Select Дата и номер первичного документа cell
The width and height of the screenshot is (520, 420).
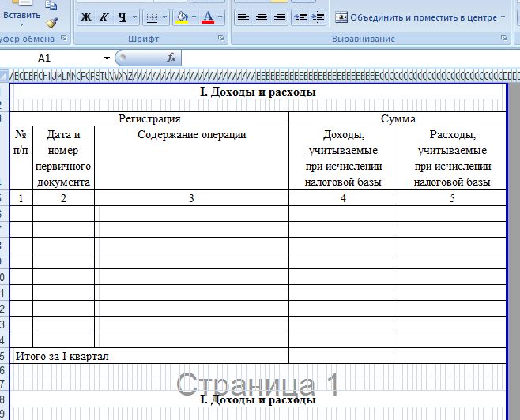(x=64, y=158)
